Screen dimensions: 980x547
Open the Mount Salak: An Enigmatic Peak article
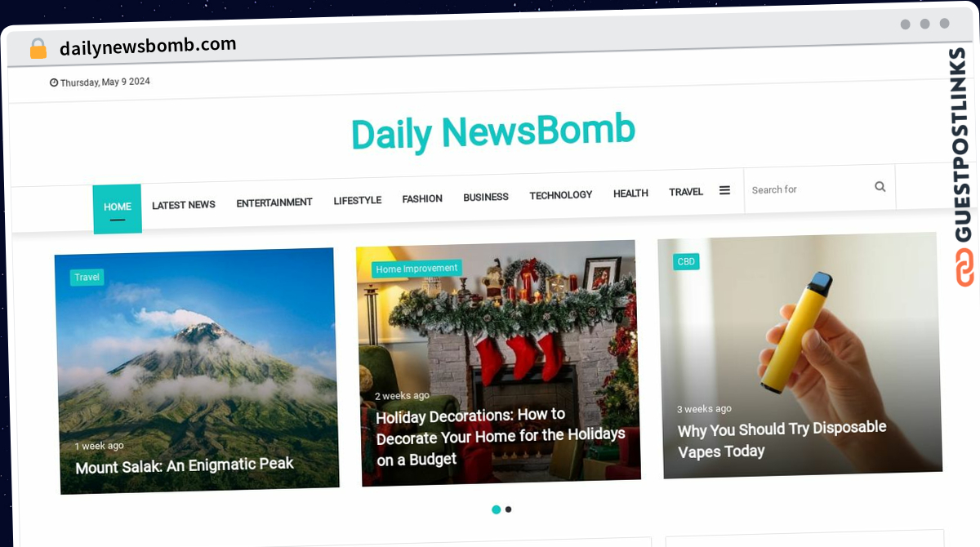click(x=185, y=465)
